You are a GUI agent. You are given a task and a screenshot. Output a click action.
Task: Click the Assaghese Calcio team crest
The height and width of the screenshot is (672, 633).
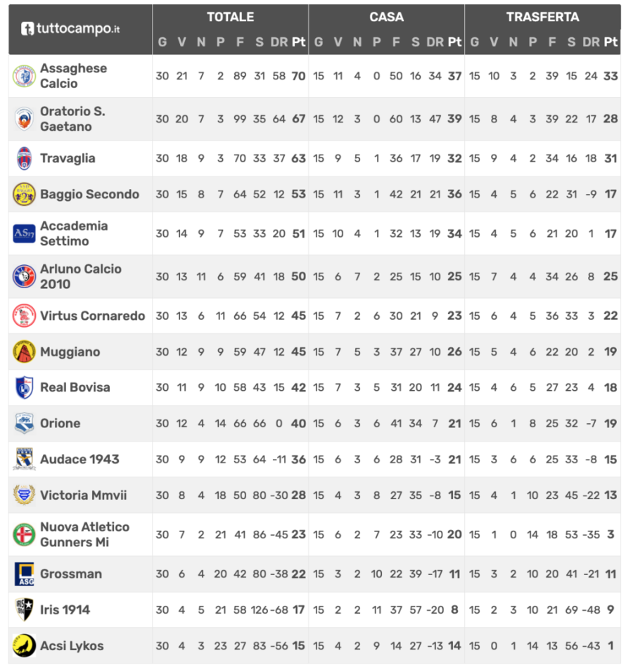(24, 77)
